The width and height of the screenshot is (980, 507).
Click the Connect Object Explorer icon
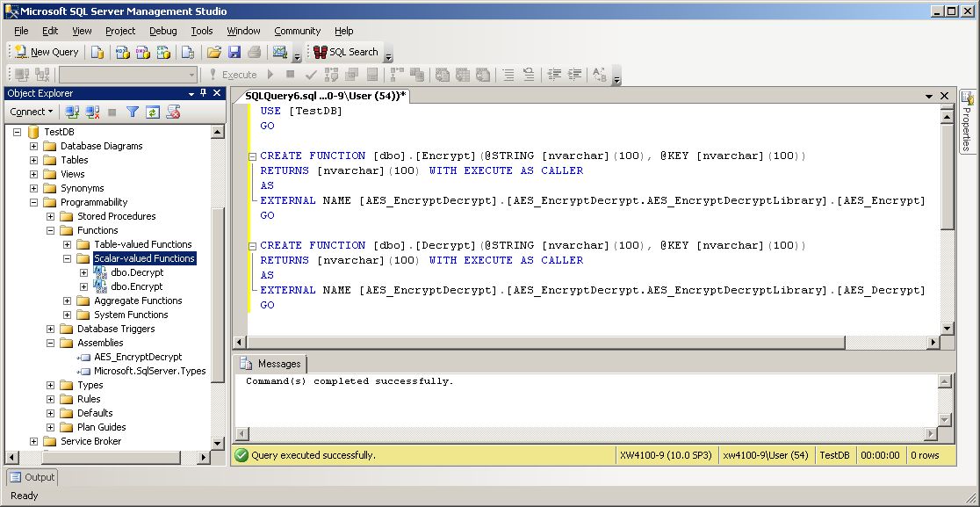point(72,112)
